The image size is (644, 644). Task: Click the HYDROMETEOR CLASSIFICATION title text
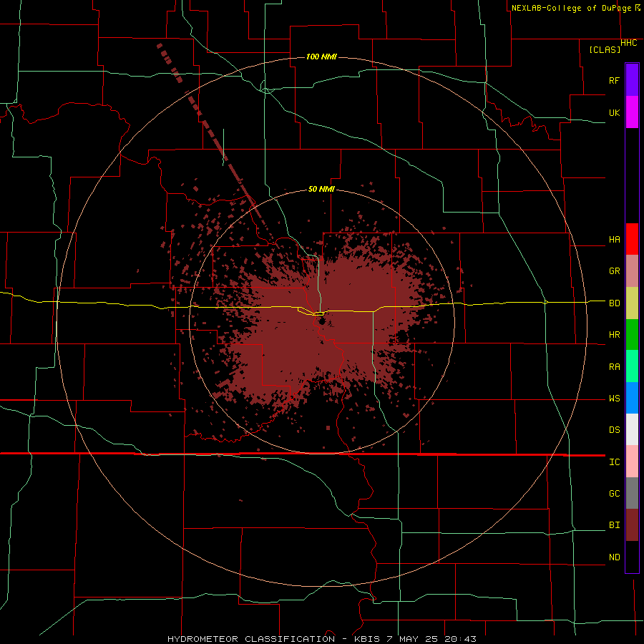[251, 639]
